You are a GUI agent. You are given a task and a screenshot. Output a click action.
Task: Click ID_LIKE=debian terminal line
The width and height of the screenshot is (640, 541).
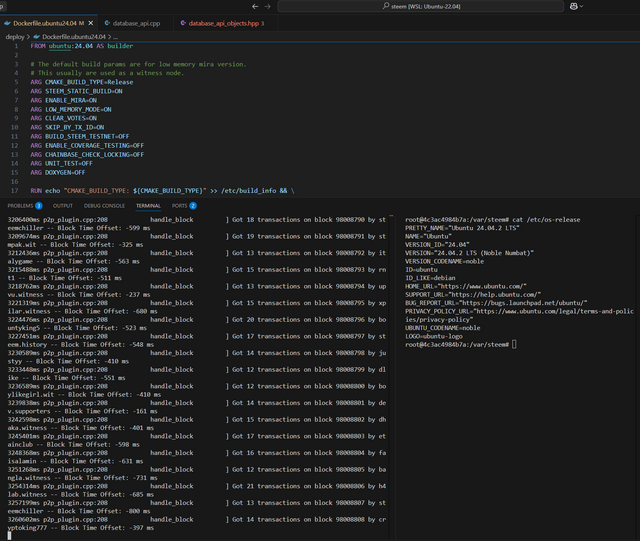pyautogui.click(x=430, y=278)
